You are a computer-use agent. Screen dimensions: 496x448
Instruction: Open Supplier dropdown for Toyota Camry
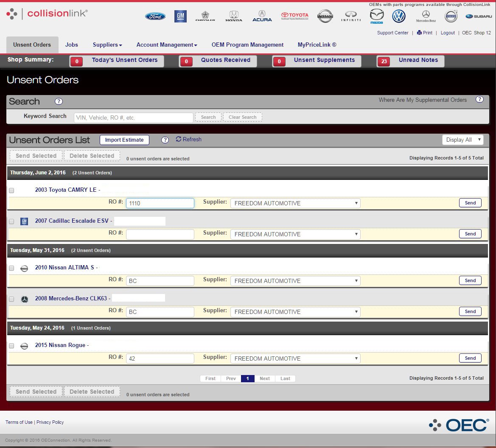[295, 203]
